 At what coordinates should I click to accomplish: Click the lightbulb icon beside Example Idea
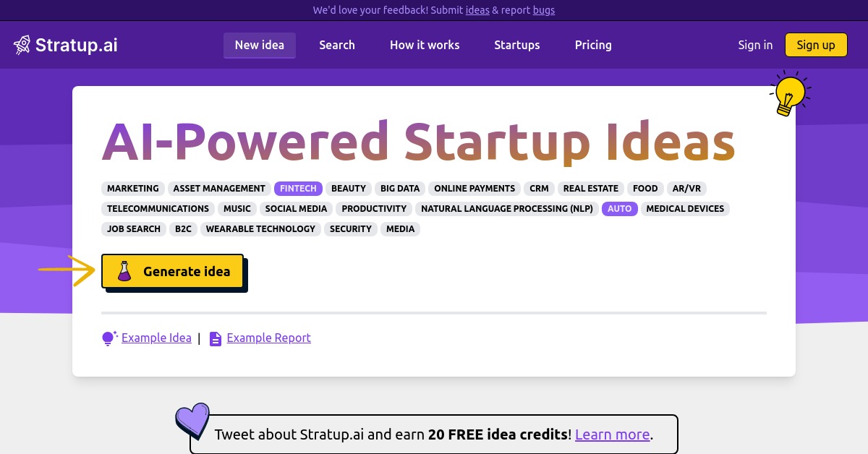coord(109,338)
